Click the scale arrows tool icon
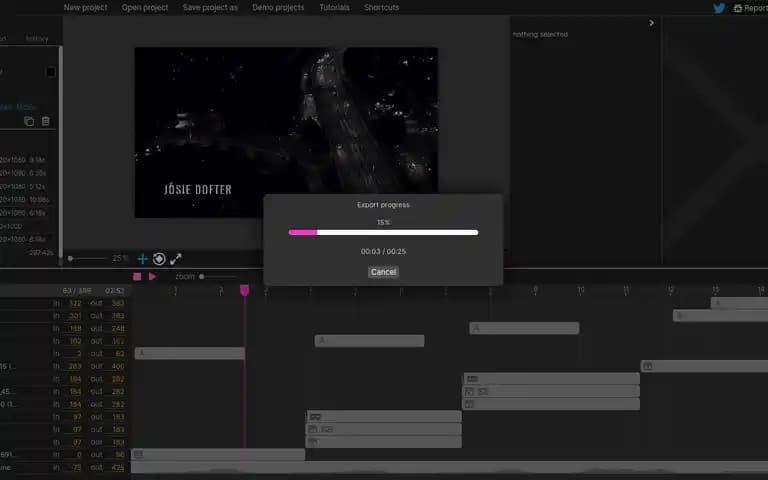The width and height of the screenshot is (768, 480). point(176,259)
